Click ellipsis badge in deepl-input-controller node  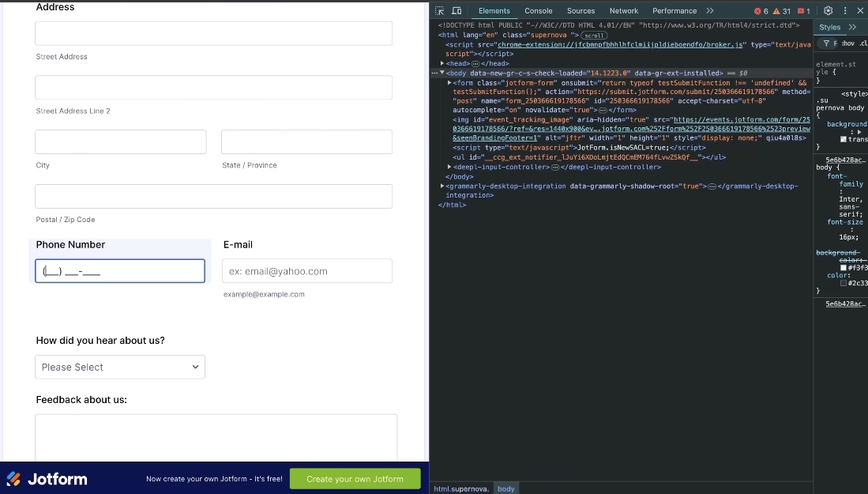[x=555, y=168]
